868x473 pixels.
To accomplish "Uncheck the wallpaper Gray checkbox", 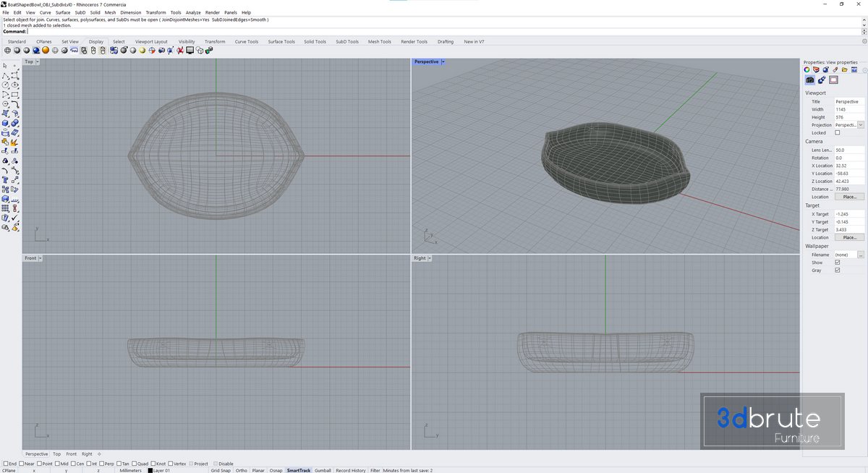I will (x=838, y=270).
